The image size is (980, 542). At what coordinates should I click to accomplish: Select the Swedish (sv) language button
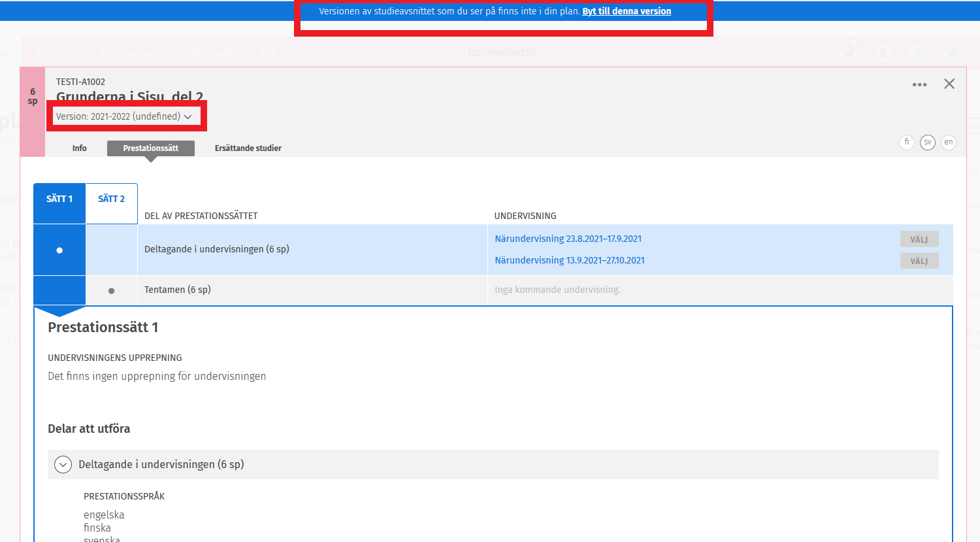[x=927, y=142]
